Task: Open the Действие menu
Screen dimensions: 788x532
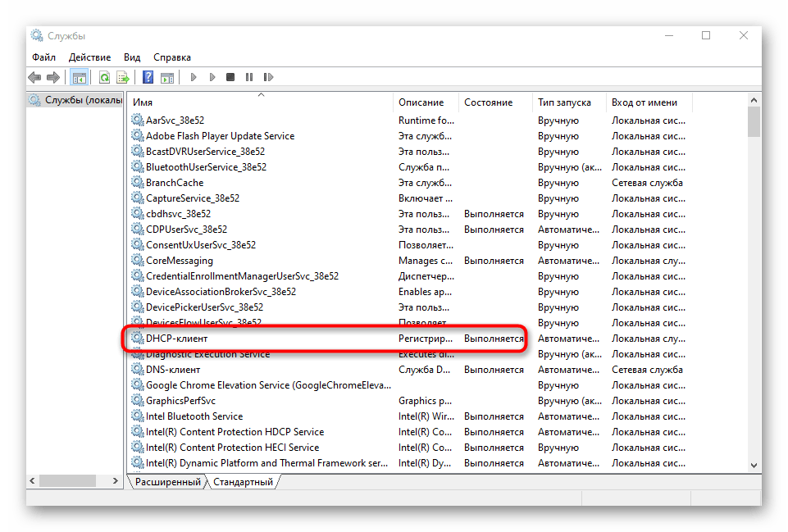Action: tap(89, 57)
